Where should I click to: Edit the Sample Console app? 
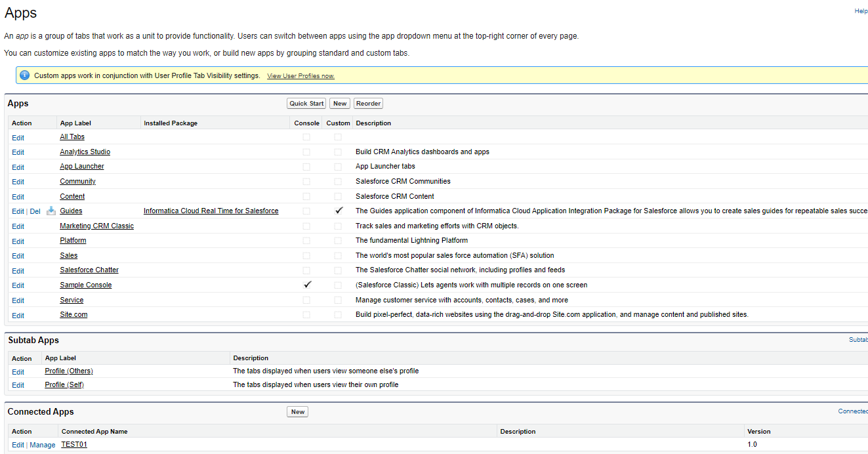18,285
